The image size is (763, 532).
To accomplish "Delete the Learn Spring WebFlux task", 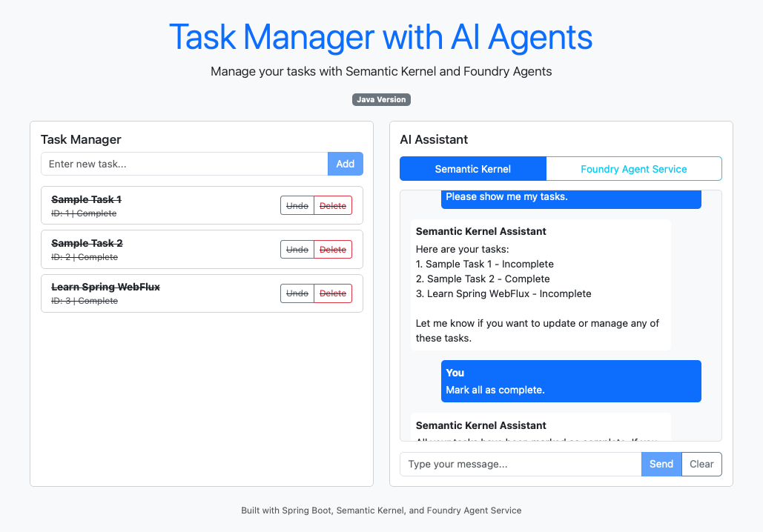I will click(x=332, y=293).
